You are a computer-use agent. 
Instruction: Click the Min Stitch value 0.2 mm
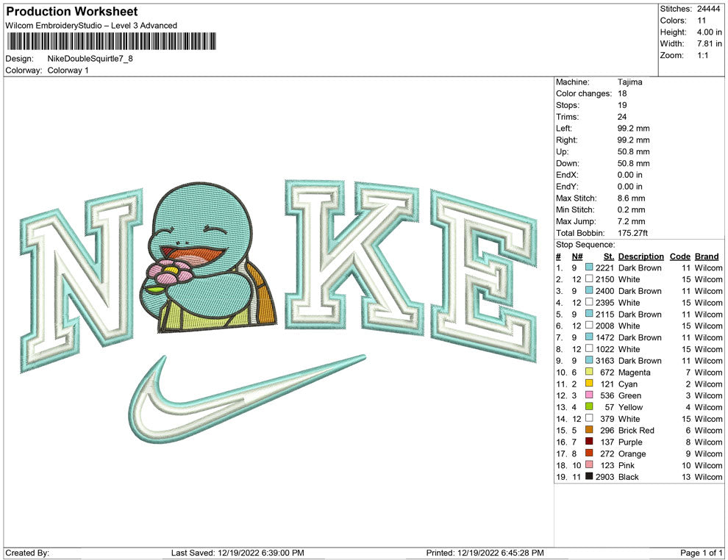click(631, 209)
